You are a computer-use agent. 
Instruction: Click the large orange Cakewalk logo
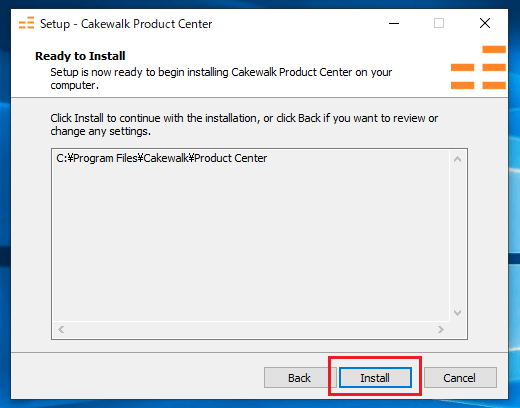(x=478, y=68)
